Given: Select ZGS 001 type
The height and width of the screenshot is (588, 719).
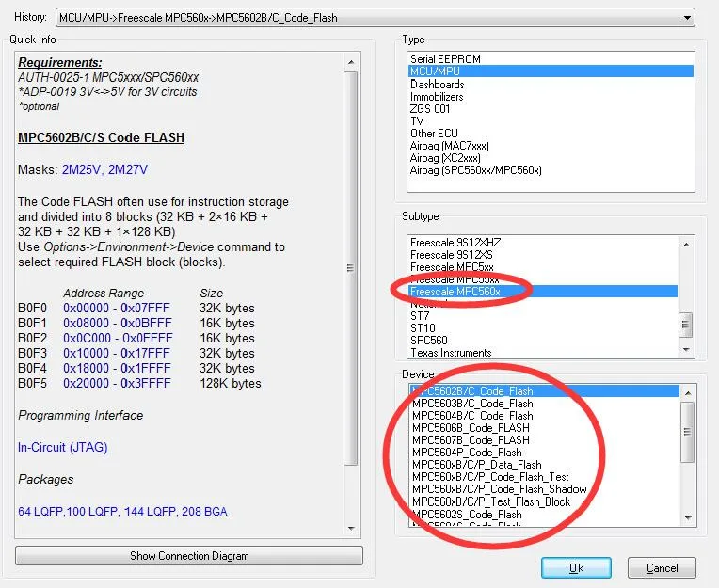Looking at the screenshot, I should 551,108.
